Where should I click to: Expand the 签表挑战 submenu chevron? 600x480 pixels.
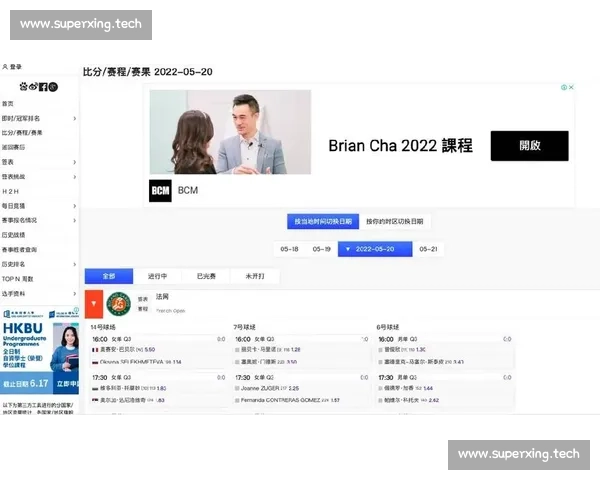(75, 177)
